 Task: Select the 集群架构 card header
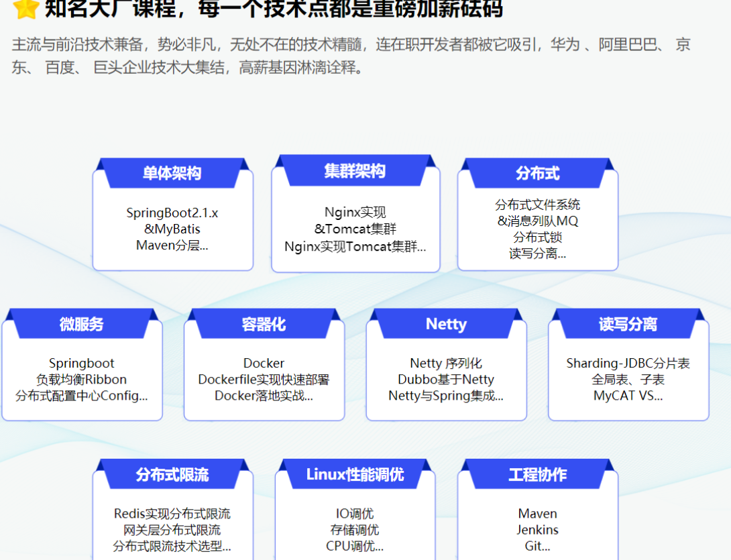[355, 170]
